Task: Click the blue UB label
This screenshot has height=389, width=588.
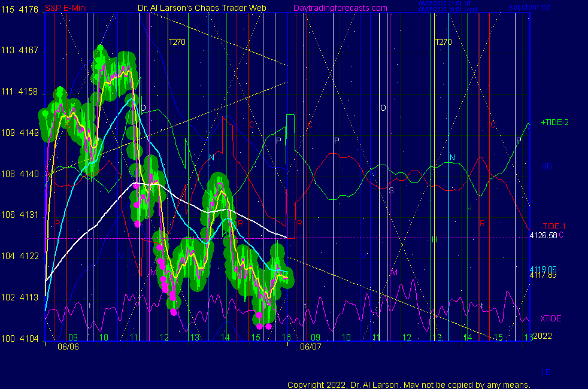Action: 546,166
